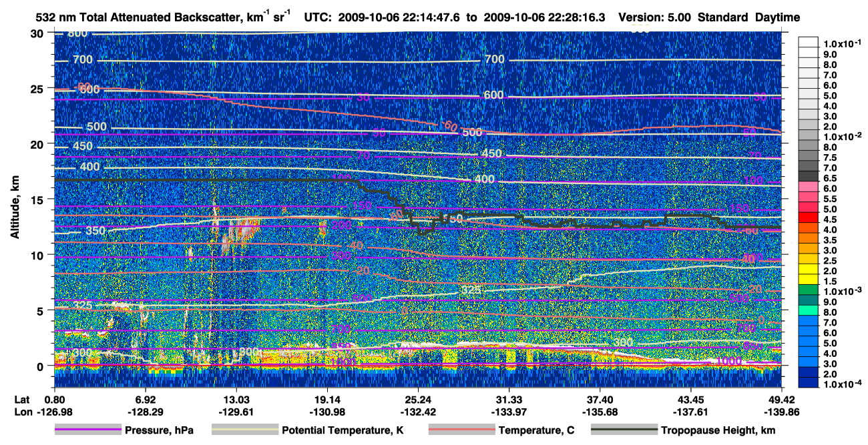This screenshot has height=445, width=868.
Task: Click latitude value '6.92'
Action: coord(145,399)
